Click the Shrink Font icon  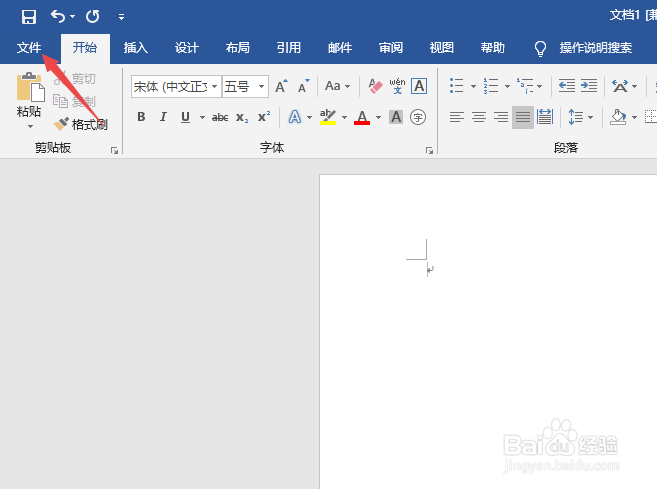(x=303, y=86)
